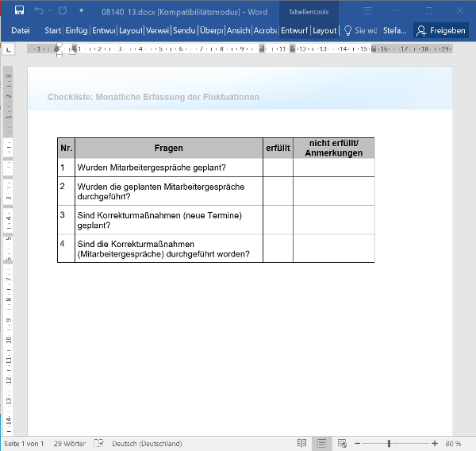Click the zoom out minus icon

tap(357, 443)
